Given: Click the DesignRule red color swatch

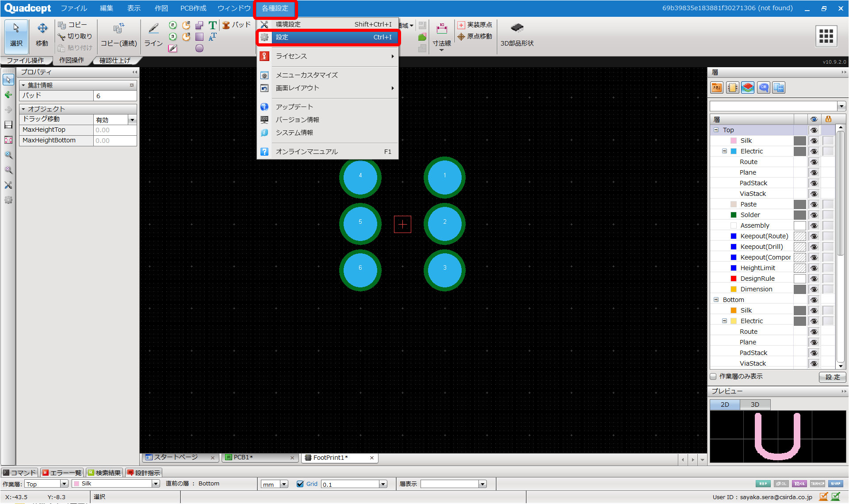Looking at the screenshot, I should coord(734,279).
